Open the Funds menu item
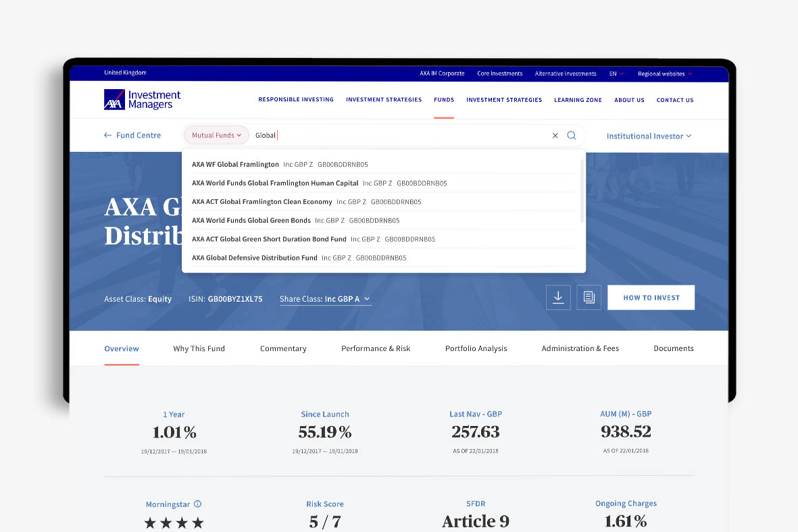Image resolution: width=798 pixels, height=532 pixels. pyautogui.click(x=444, y=100)
